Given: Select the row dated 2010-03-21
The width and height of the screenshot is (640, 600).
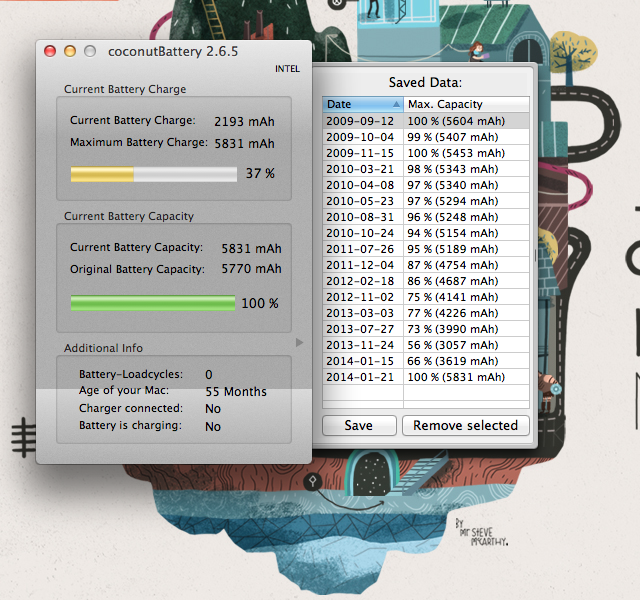Looking at the screenshot, I should [x=426, y=169].
